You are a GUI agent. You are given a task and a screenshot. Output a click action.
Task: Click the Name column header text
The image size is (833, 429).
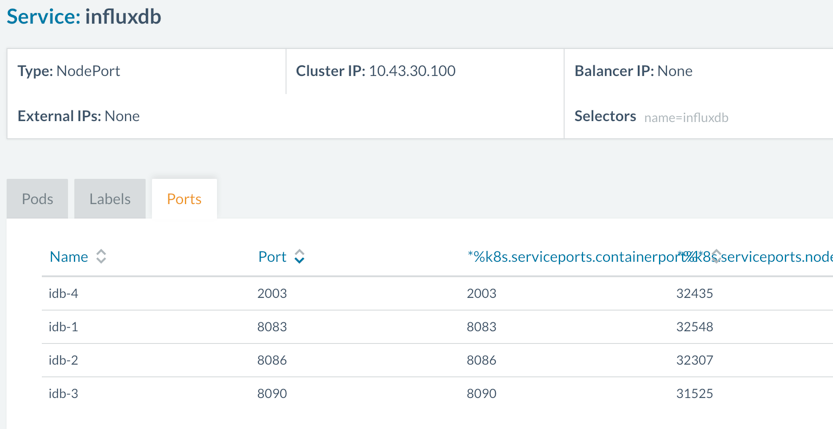pos(68,257)
